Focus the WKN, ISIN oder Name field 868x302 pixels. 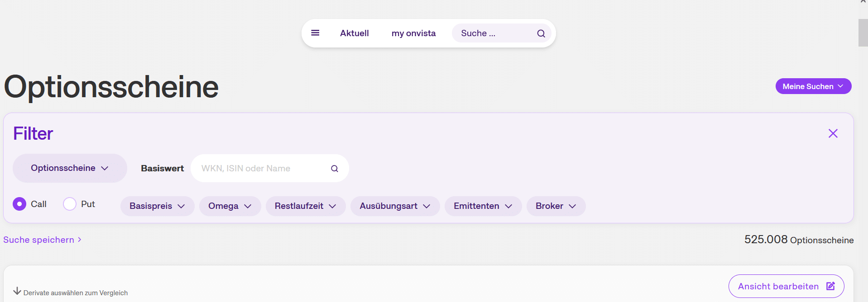click(x=263, y=169)
